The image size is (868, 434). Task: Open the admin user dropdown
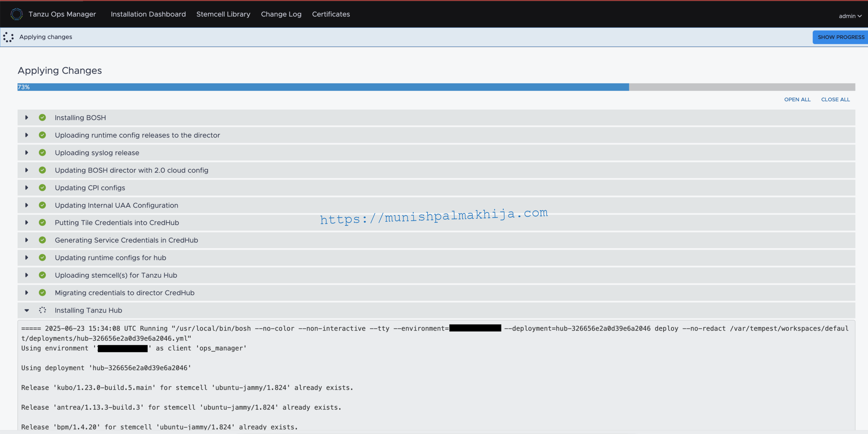pyautogui.click(x=850, y=16)
